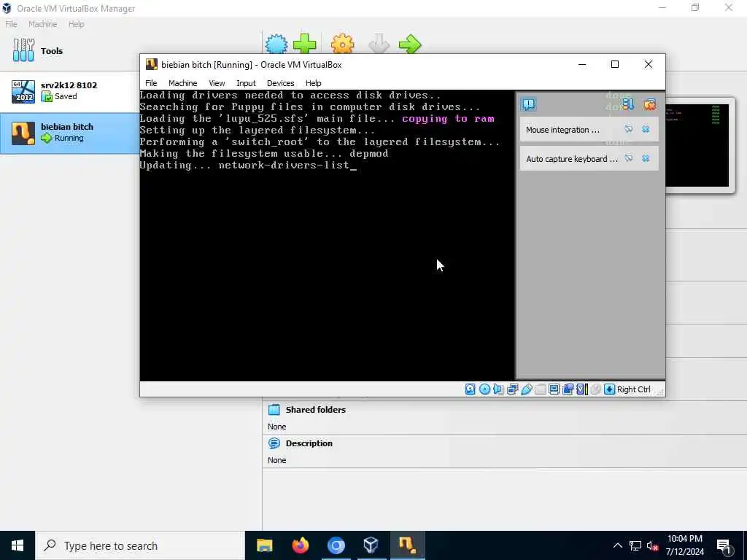Image resolution: width=747 pixels, height=560 pixels.
Task: Click the Description section header
Action: pos(309,443)
